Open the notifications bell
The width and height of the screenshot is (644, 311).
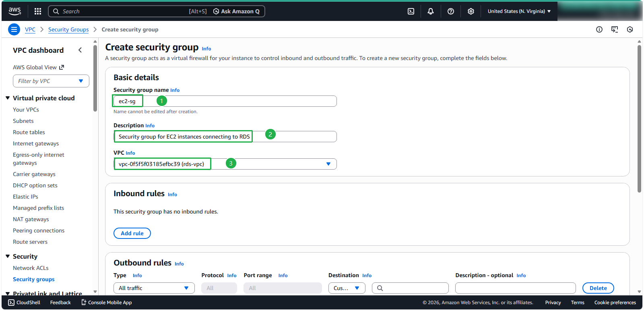tap(431, 11)
